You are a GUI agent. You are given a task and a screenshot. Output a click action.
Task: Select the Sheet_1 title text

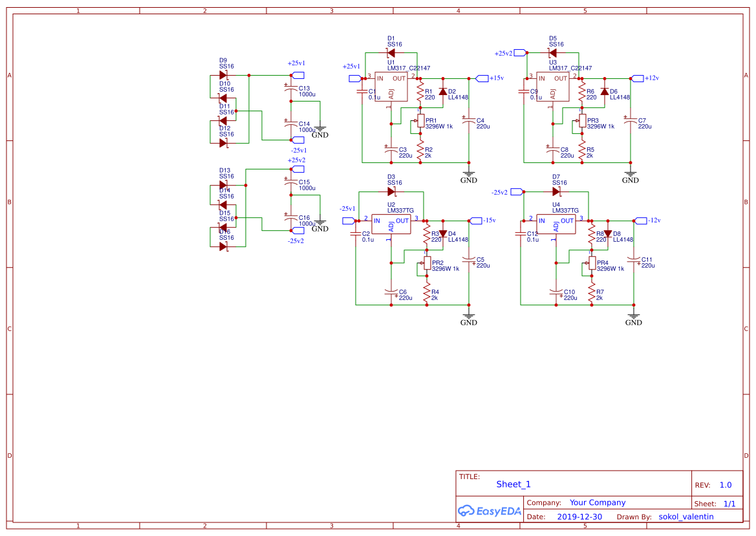pos(513,484)
